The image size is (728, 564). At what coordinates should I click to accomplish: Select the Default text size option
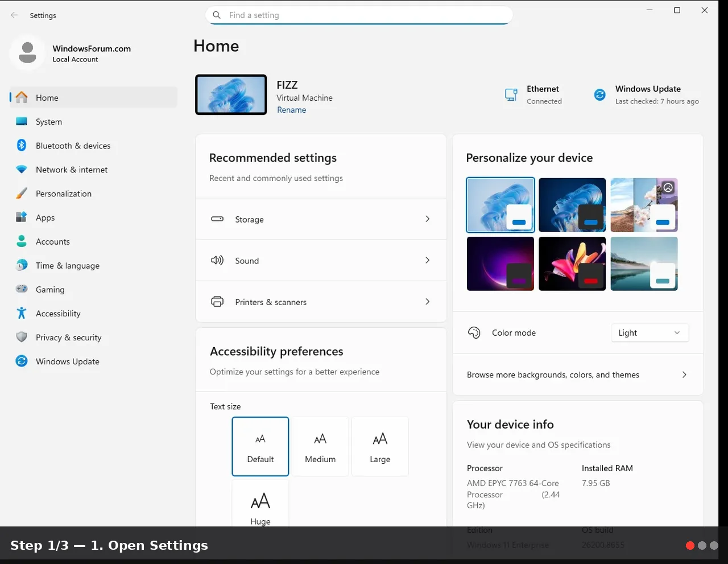pos(260,446)
